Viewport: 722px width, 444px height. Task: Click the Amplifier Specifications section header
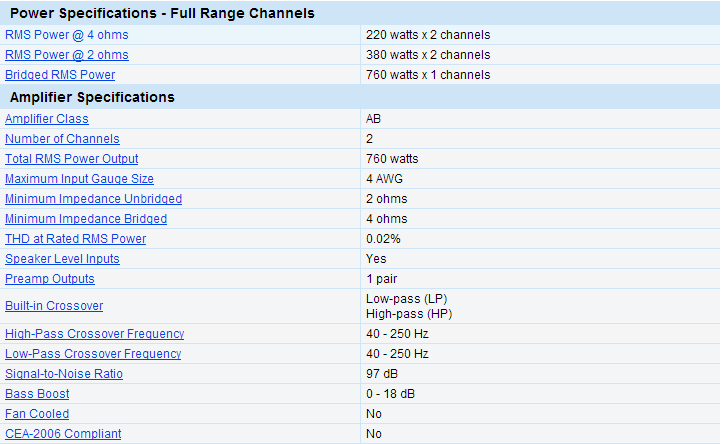[x=92, y=97]
